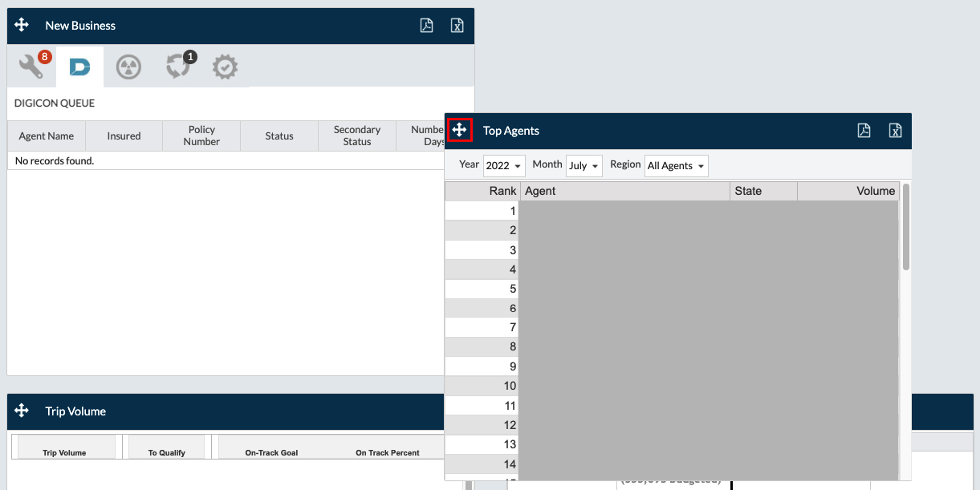Open the approvals gear queue icon
The width and height of the screenshot is (980, 490).
point(225,67)
